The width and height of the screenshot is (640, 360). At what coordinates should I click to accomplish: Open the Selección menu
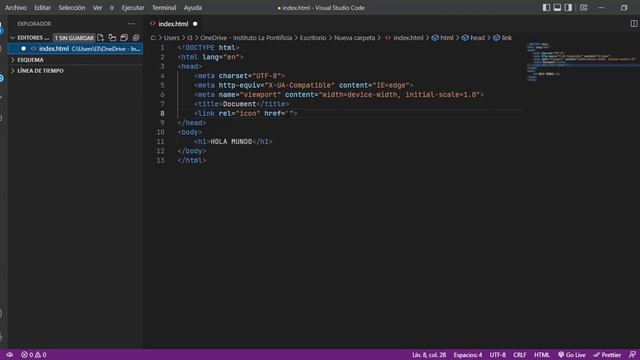pyautogui.click(x=71, y=7)
